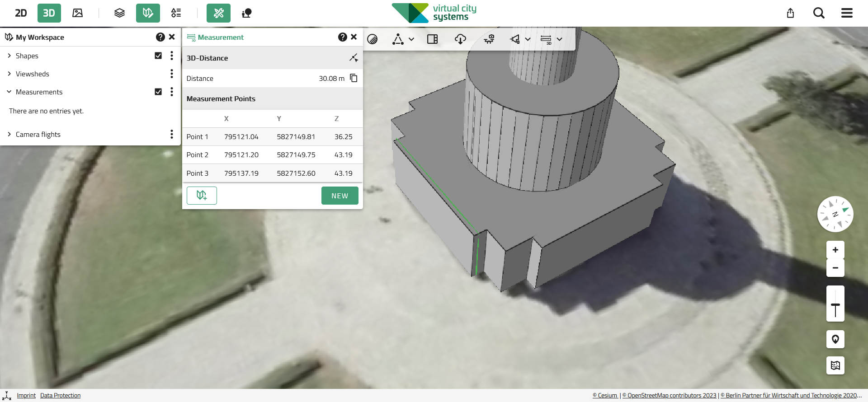Click the coordinate axes footer icon
The width and height of the screenshot is (868, 402).
coord(7,396)
